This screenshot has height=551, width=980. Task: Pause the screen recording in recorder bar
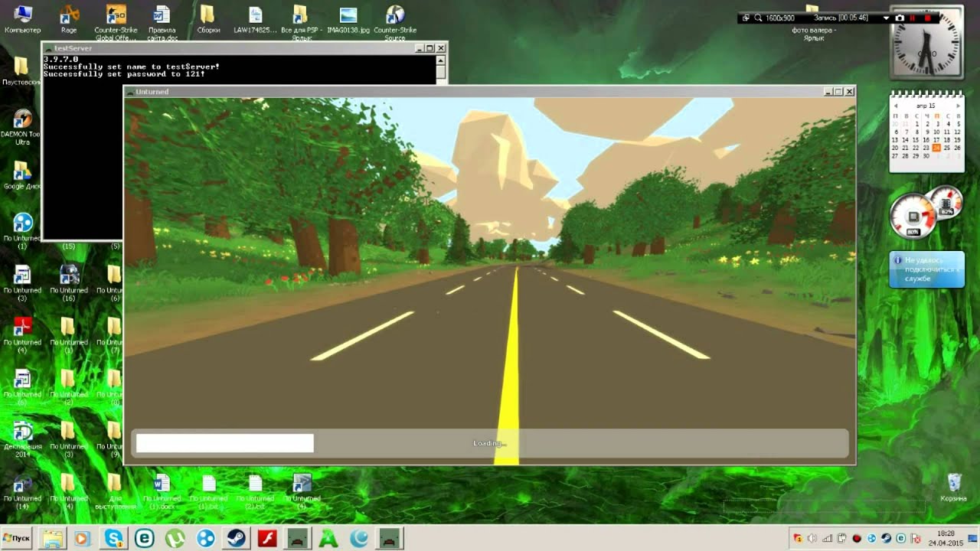(913, 18)
